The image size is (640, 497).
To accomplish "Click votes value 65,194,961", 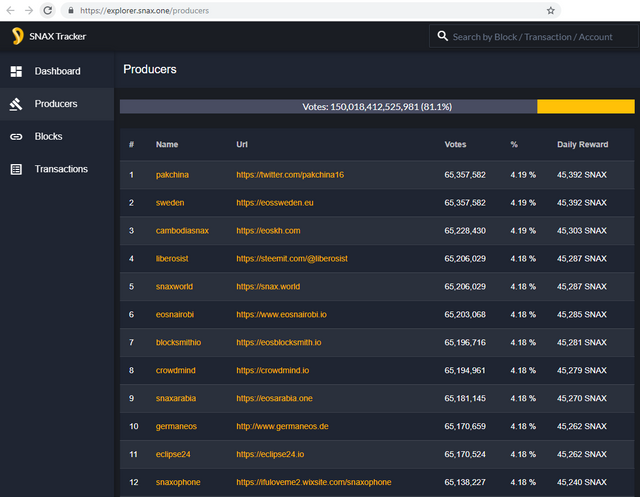I will (465, 371).
